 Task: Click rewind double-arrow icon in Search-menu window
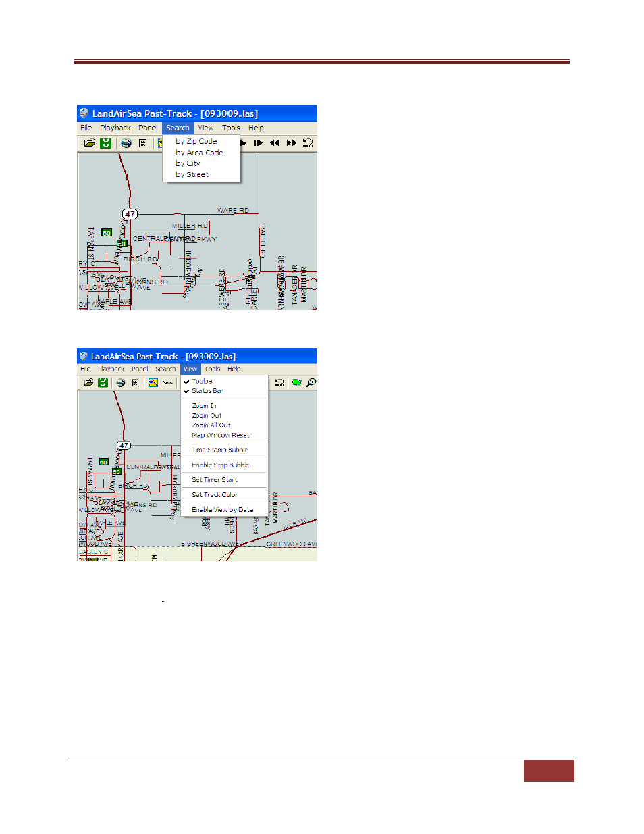coord(275,143)
